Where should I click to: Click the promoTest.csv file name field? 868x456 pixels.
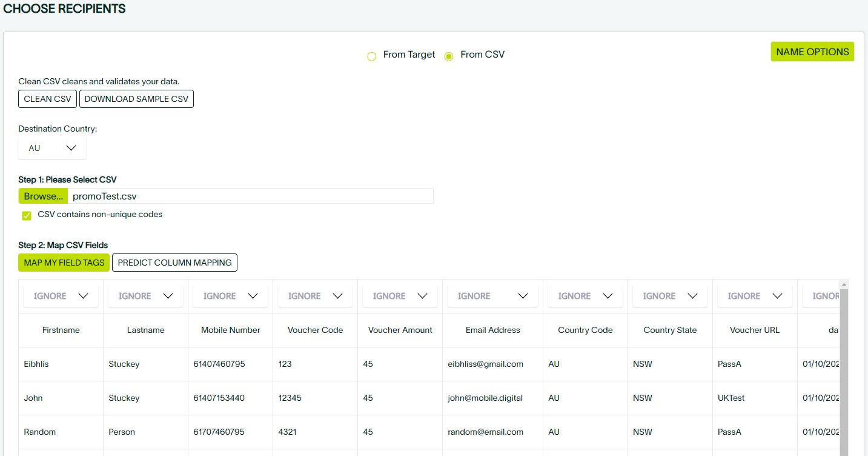coord(250,196)
